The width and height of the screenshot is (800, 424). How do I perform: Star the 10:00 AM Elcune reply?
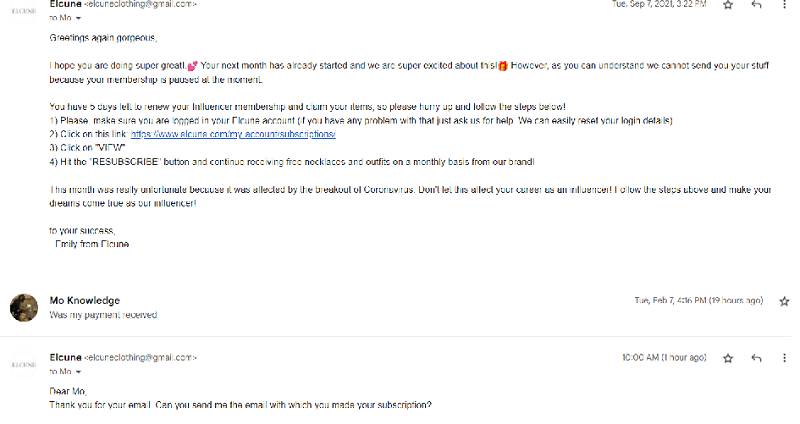point(727,357)
